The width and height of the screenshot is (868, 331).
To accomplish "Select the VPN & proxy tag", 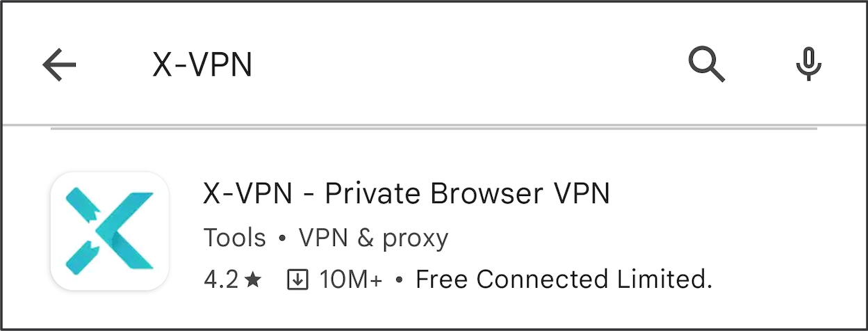I will 374,238.
